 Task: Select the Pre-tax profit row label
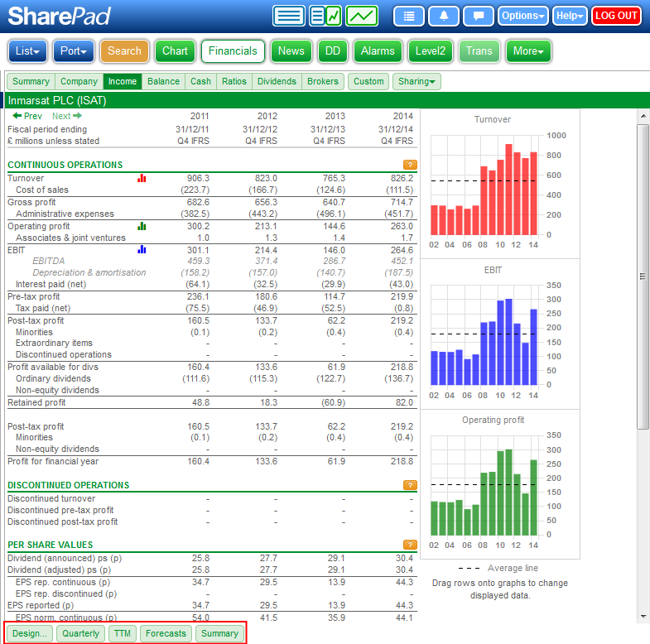[x=34, y=296]
